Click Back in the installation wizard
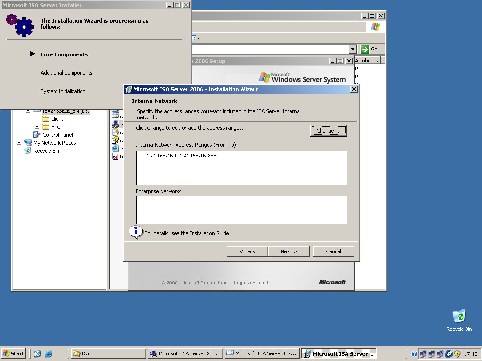Screen dimensions: 482x361 point(247,251)
